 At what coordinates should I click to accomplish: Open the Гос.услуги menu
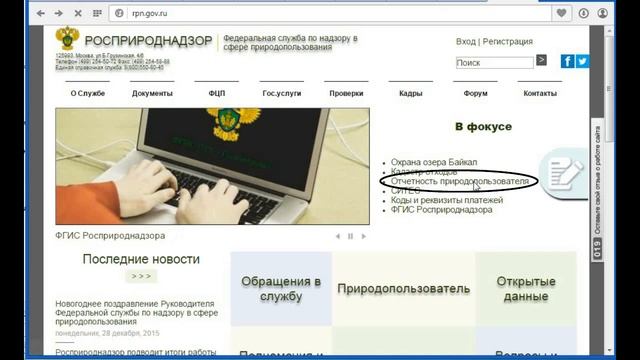click(x=282, y=93)
